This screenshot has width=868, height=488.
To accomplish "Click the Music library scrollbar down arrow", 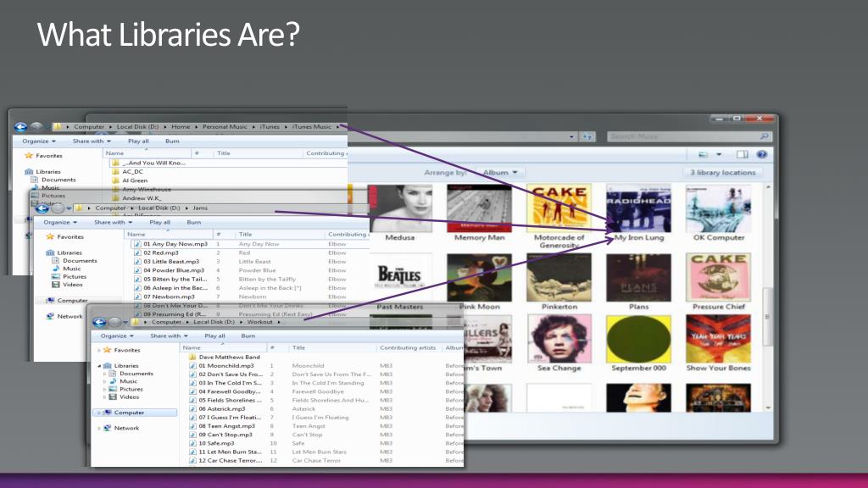I will [x=767, y=408].
